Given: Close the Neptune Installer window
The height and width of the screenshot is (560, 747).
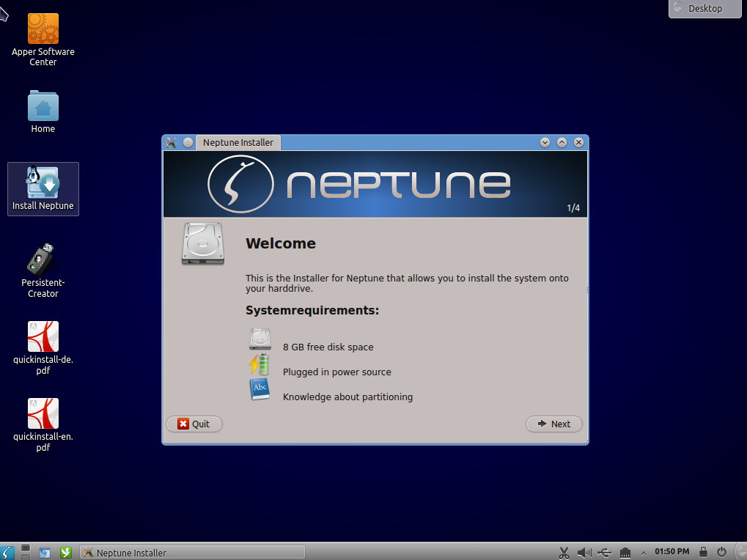Looking at the screenshot, I should (x=579, y=142).
